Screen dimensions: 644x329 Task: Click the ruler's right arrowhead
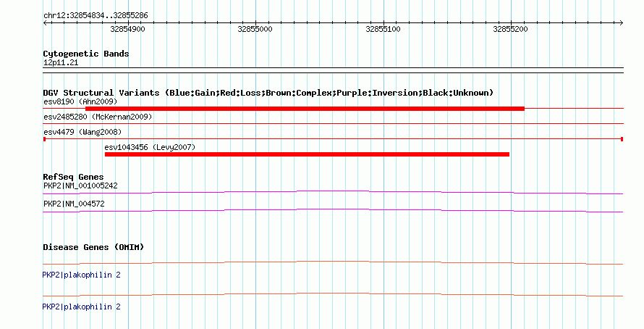[x=621, y=23]
